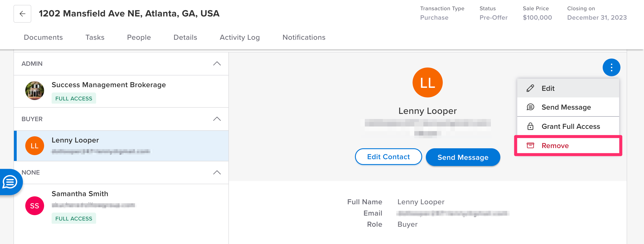Image resolution: width=644 pixels, height=244 pixels.
Task: Click the pink SS avatar circle
Action: 35,206
